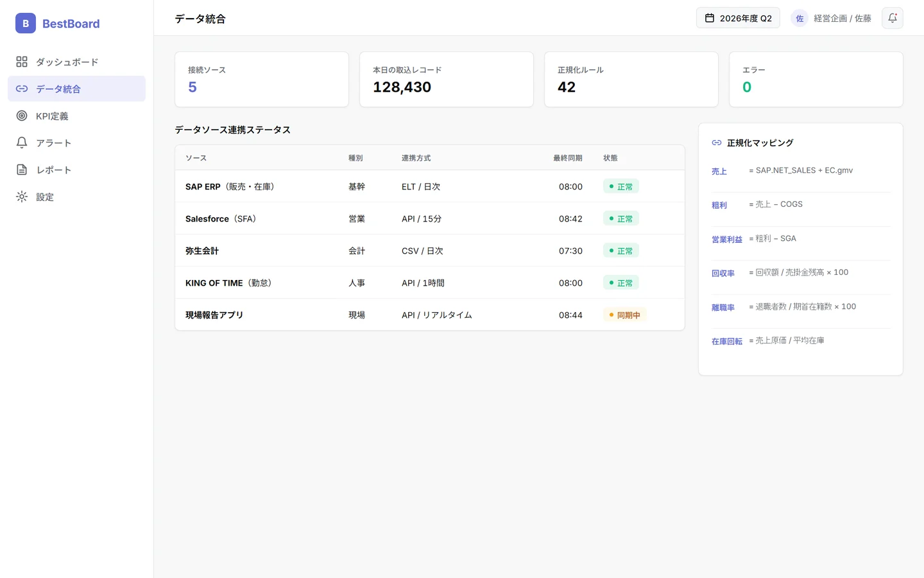Image resolution: width=924 pixels, height=578 pixels.
Task: Click the 最終同期 column header
Action: (568, 158)
